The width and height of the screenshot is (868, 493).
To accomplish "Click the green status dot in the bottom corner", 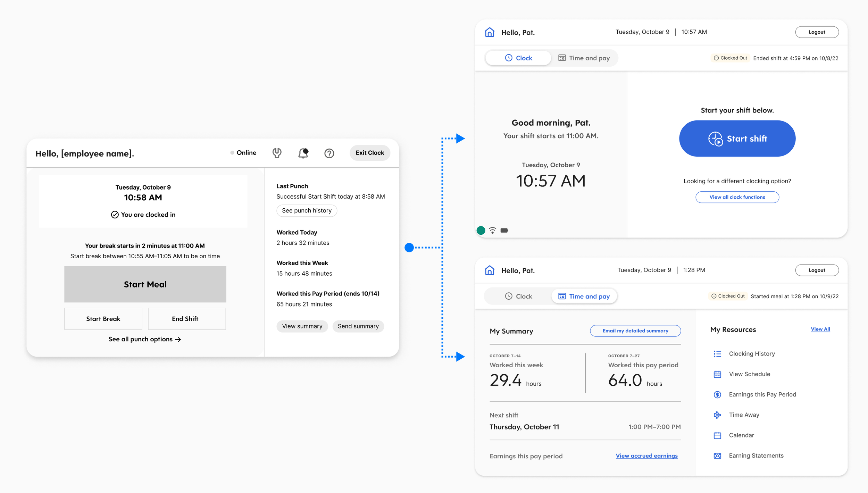I will 481,231.
